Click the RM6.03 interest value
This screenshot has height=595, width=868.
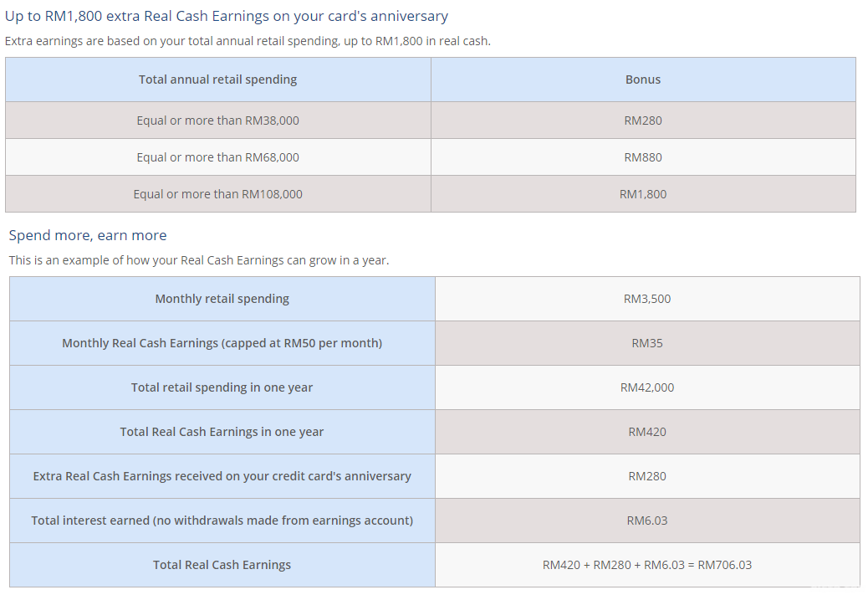pyautogui.click(x=646, y=521)
